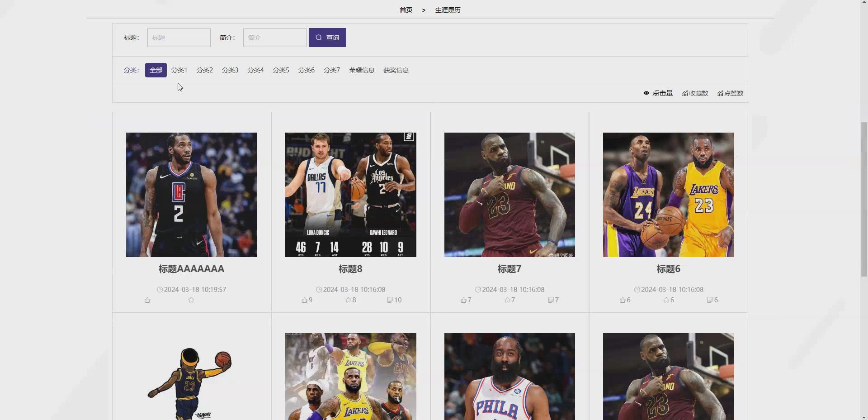Open comments icon on 标题7 card
This screenshot has height=420, width=868.
point(551,300)
